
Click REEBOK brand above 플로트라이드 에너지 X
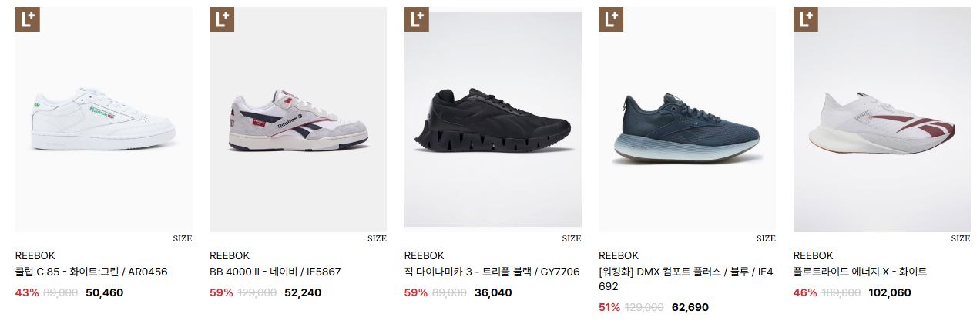coord(814,255)
